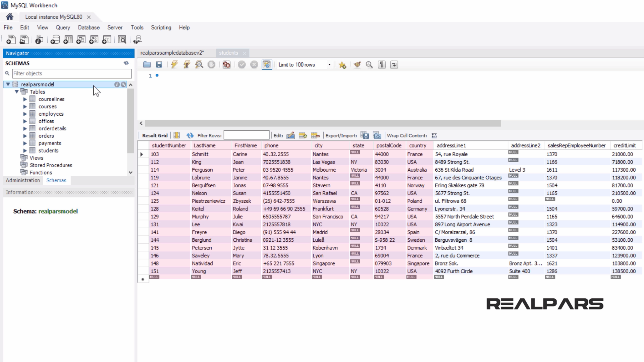Toggle beautify/reformat of the SQL script
The height and width of the screenshot is (362, 644).
(357, 64)
